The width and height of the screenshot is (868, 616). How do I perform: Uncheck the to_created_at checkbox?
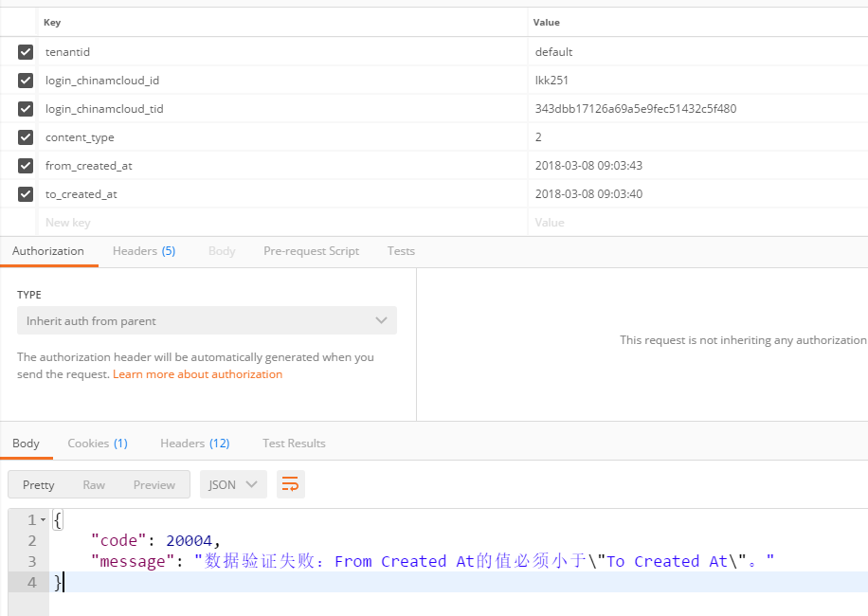pyautogui.click(x=26, y=193)
